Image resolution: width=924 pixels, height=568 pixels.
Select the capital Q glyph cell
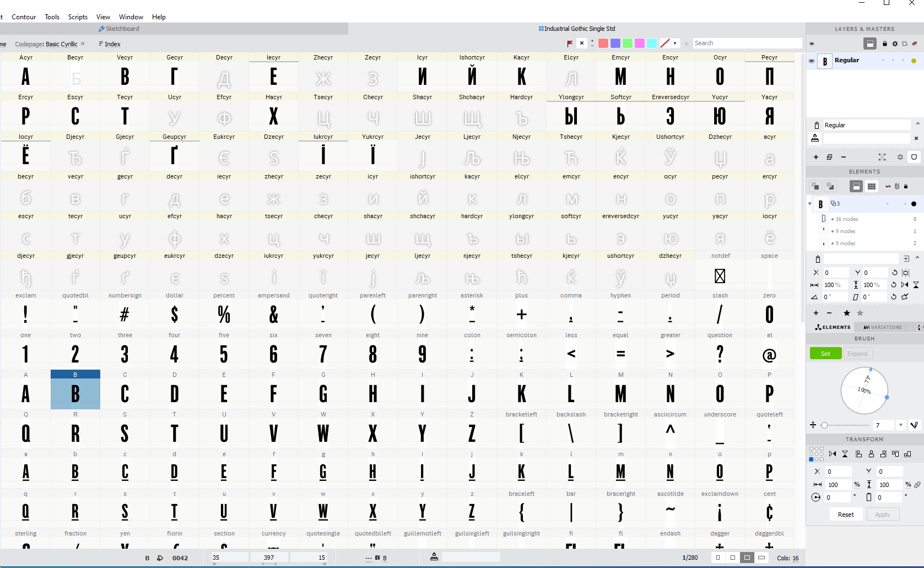click(26, 429)
